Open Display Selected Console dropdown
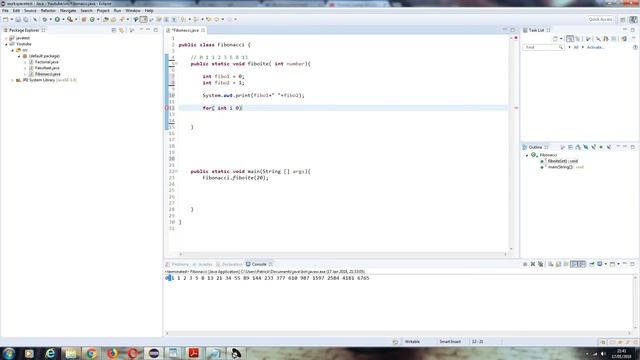 click(x=606, y=264)
